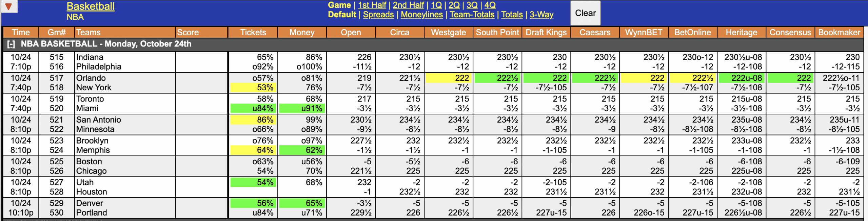Image resolution: width=868 pixels, height=221 pixels.
Task: Click the Consensus column header
Action: tap(790, 32)
